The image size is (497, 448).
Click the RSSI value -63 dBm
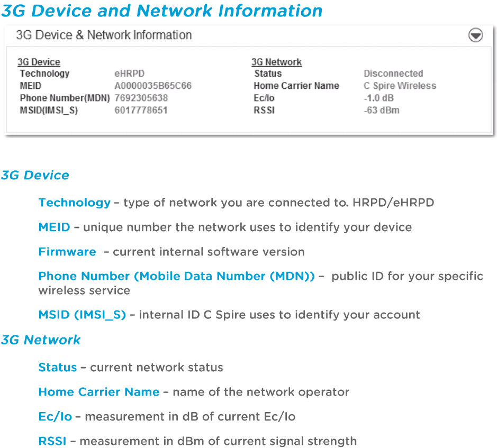pyautogui.click(x=381, y=110)
